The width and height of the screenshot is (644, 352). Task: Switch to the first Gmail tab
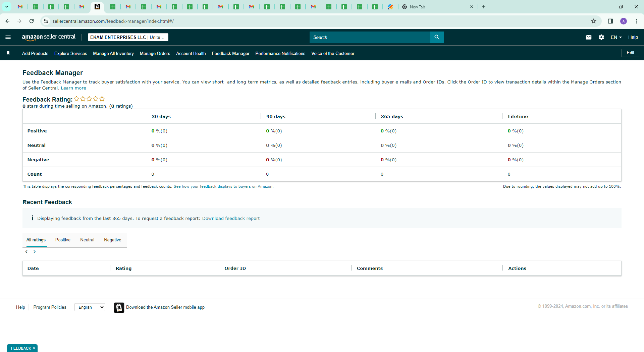coord(20,7)
